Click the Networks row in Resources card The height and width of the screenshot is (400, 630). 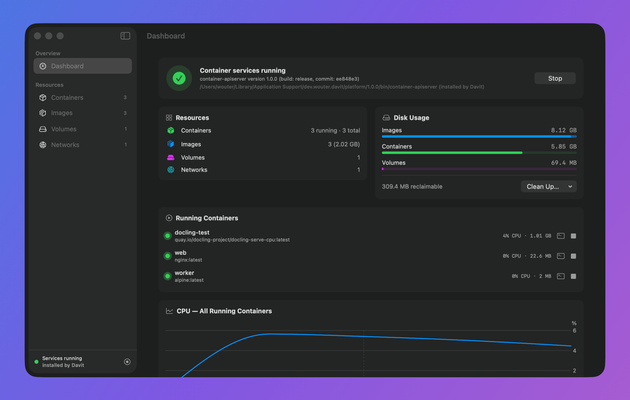tap(263, 170)
